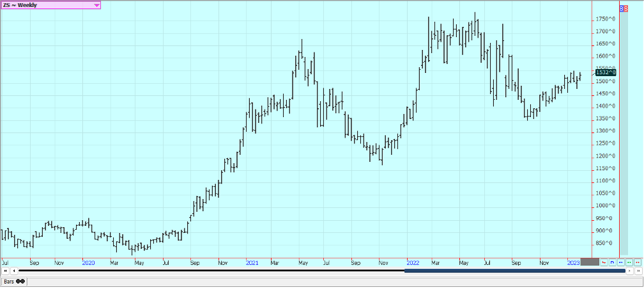Click the blue dashes icon
644x288 pixels.
pyautogui.click(x=620, y=262)
